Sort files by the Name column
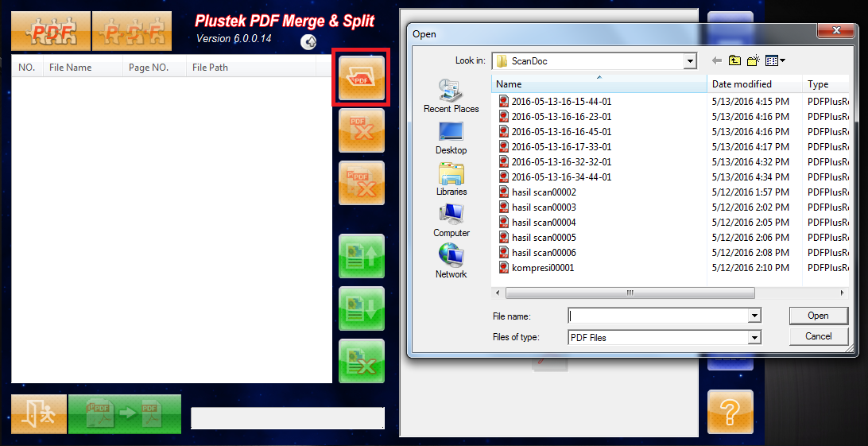The height and width of the screenshot is (446, 868). 599,84
